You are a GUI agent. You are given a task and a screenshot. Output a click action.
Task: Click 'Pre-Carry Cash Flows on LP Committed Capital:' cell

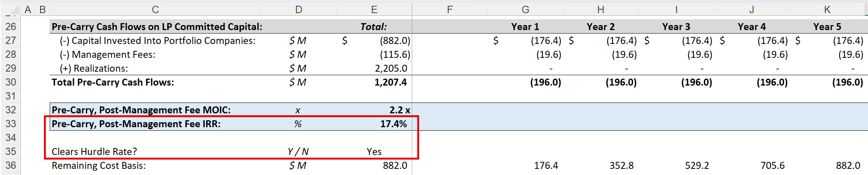click(x=157, y=27)
